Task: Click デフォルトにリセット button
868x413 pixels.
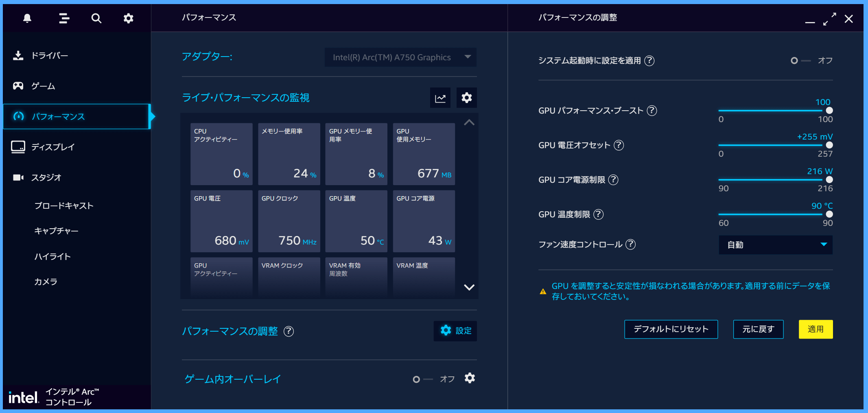Action: tap(671, 329)
